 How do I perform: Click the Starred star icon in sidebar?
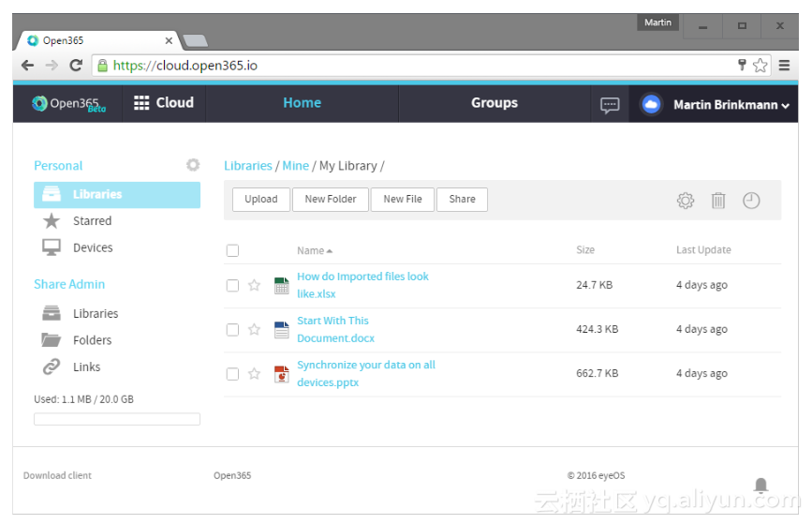pos(52,221)
